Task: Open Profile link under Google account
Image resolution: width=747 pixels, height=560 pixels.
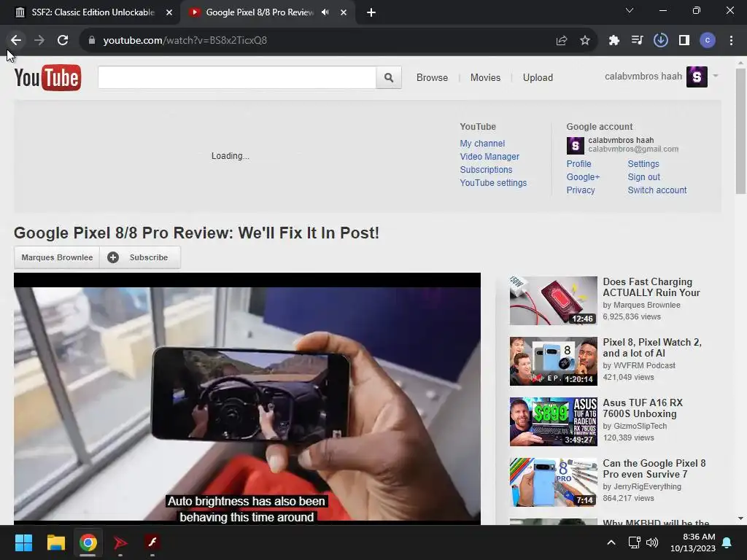Action: 578,164
